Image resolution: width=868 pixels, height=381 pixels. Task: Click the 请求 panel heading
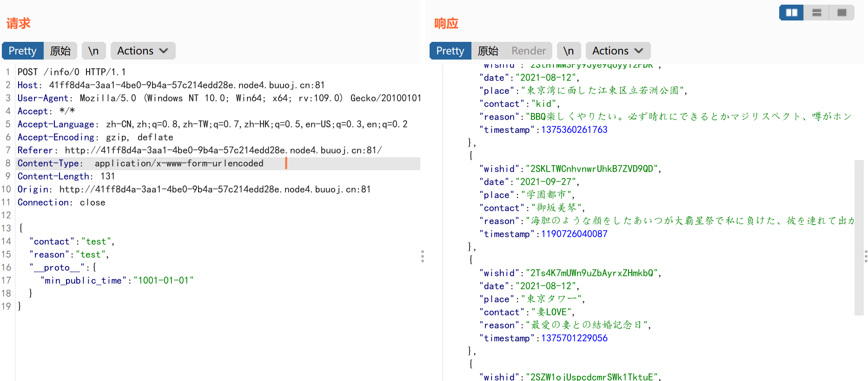(x=18, y=23)
